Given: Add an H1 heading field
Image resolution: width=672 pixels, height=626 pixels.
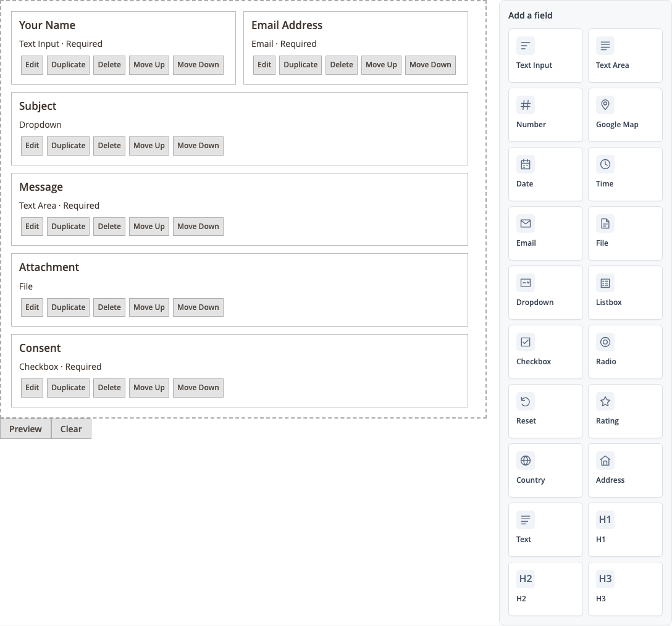Looking at the screenshot, I should click(x=625, y=530).
